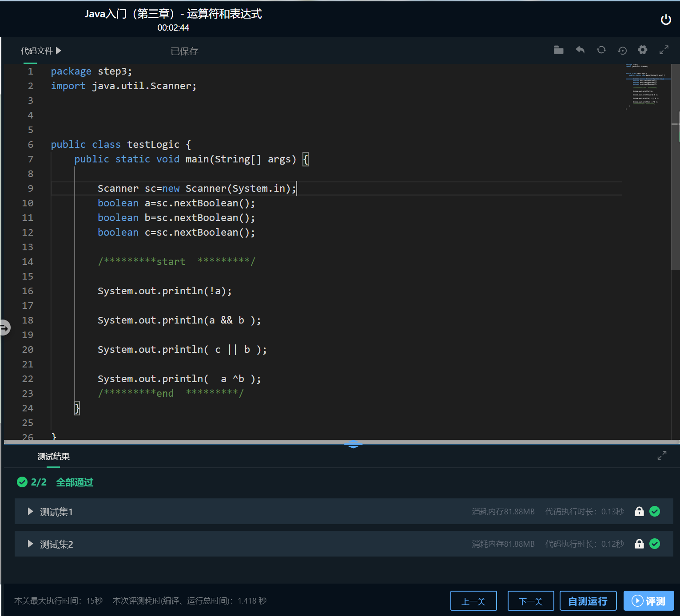This screenshot has height=616, width=680.
Task: Run self test with 自测运行 button
Action: pyautogui.click(x=588, y=600)
